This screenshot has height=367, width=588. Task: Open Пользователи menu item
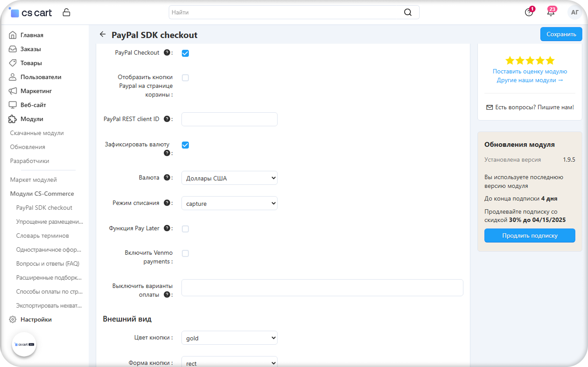(x=41, y=77)
